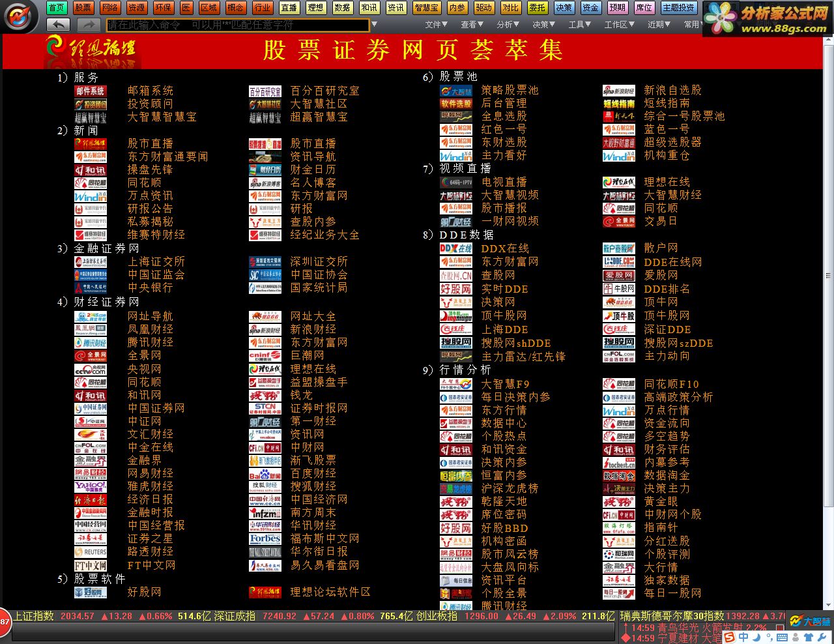
Task: Click the logo icon beside 邮箱系统
Action: (91, 91)
